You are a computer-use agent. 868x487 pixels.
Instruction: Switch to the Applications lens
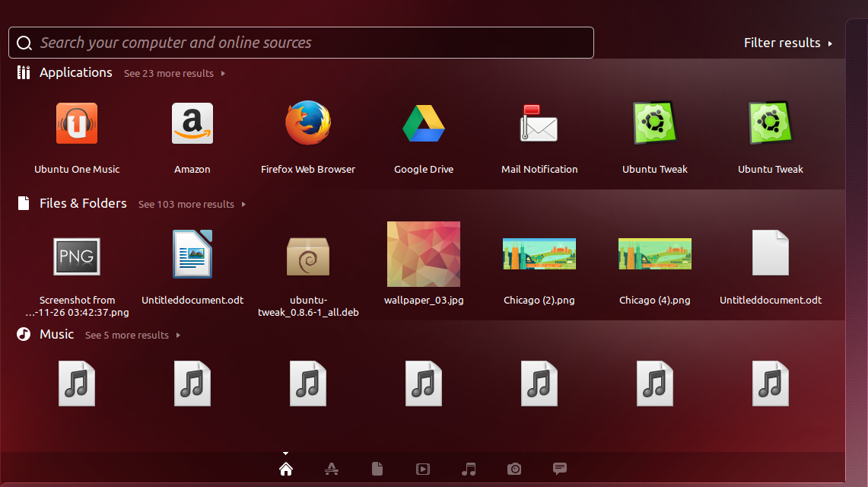pos(332,469)
